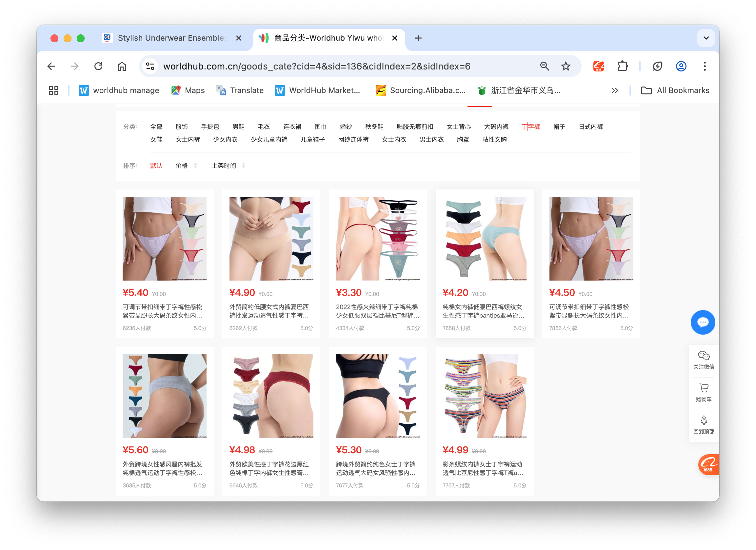Open the WeChat follow icon

[703, 360]
